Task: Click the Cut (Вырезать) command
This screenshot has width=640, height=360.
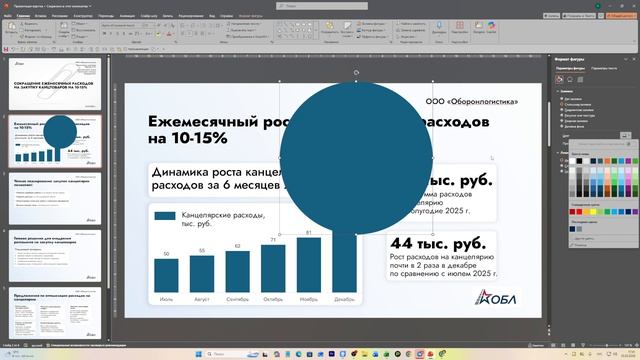Action: pyautogui.click(x=29, y=24)
